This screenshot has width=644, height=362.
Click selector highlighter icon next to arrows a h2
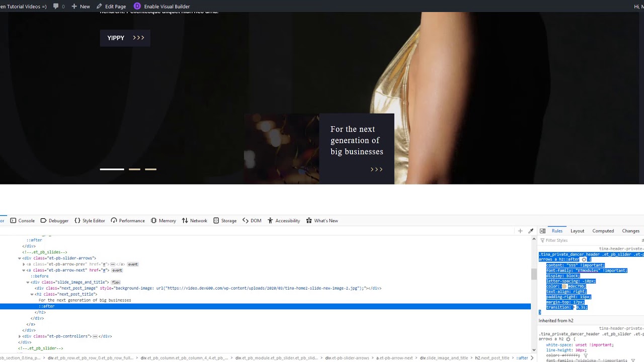pos(568,339)
